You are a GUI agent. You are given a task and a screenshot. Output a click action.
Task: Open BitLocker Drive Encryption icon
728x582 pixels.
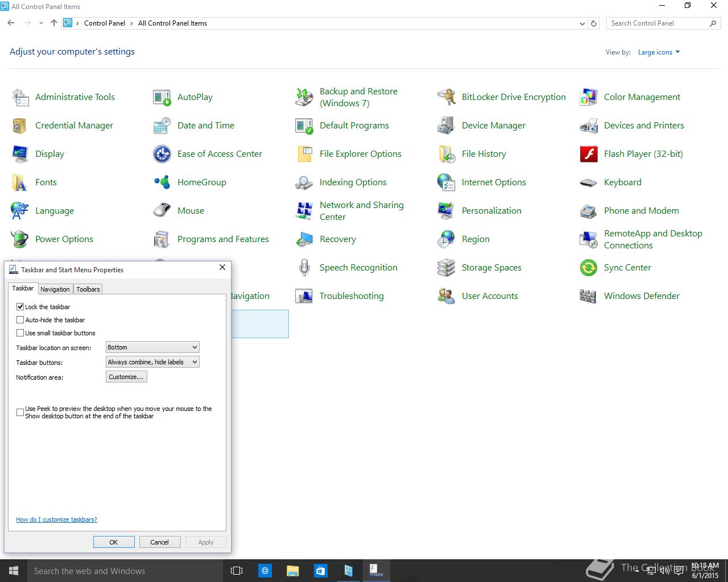point(446,97)
